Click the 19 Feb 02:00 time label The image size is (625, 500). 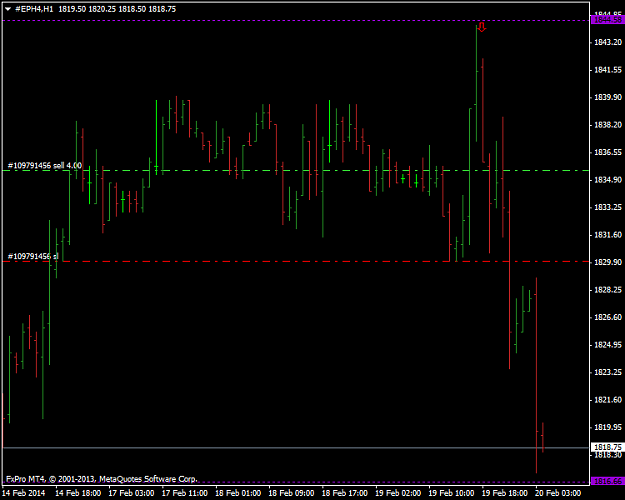click(398, 493)
